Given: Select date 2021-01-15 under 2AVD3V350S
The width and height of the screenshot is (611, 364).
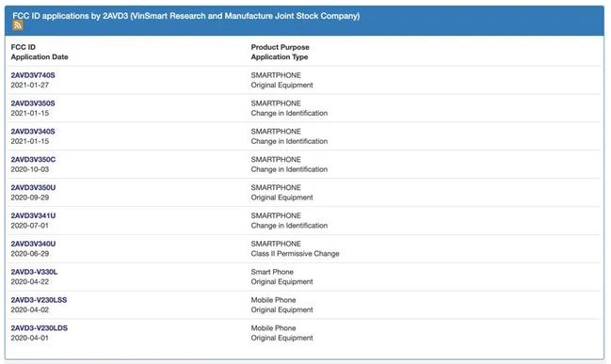Looking at the screenshot, I should (x=30, y=113).
